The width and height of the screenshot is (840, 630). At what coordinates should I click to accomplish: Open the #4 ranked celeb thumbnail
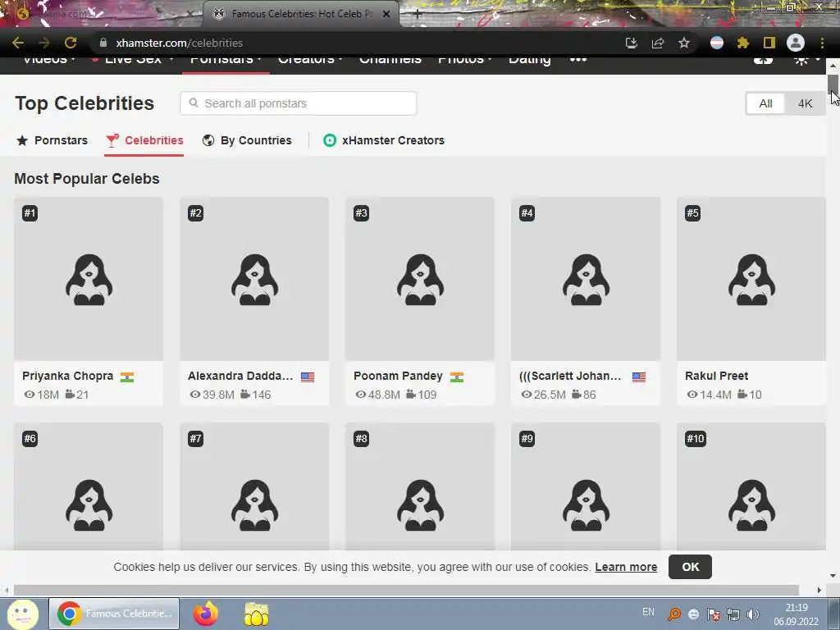[586, 279]
